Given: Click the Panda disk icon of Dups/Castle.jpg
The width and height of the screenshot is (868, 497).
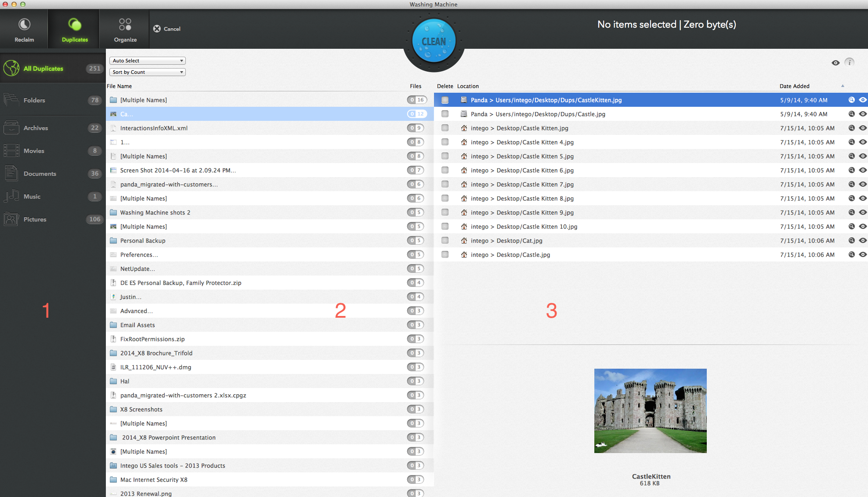Looking at the screenshot, I should (x=464, y=114).
